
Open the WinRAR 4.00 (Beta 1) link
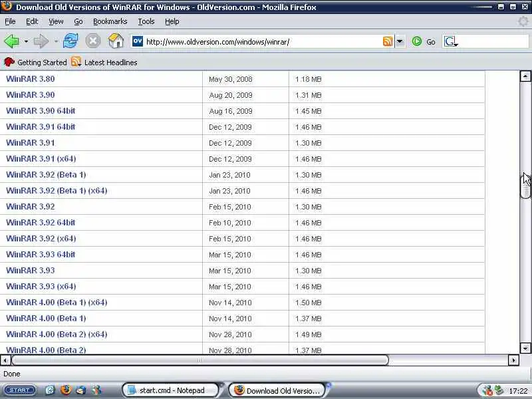tap(46, 318)
